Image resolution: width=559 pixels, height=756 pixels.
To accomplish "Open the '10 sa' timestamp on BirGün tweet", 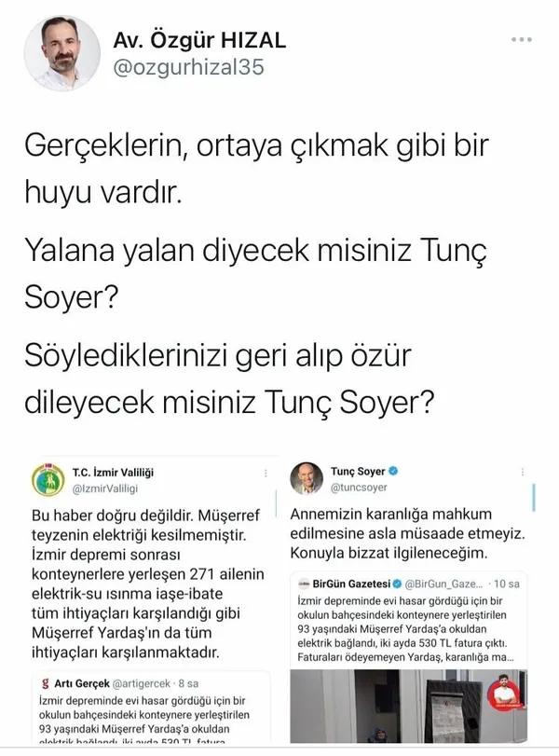I will click(506, 582).
